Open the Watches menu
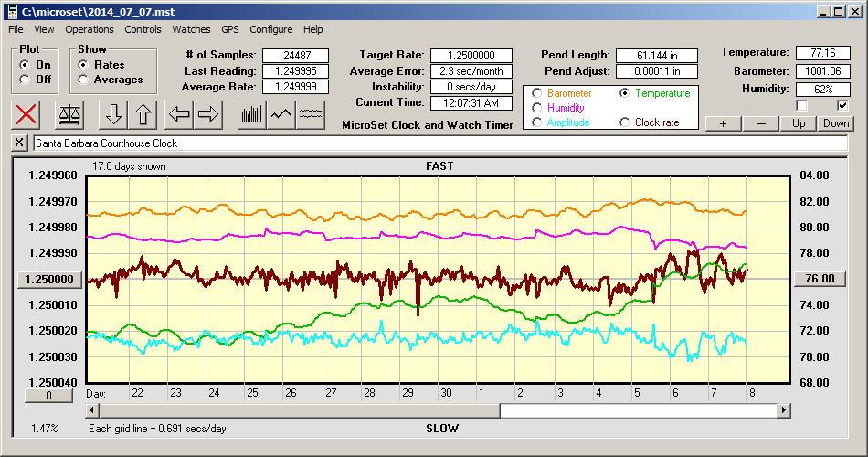 pos(191,29)
